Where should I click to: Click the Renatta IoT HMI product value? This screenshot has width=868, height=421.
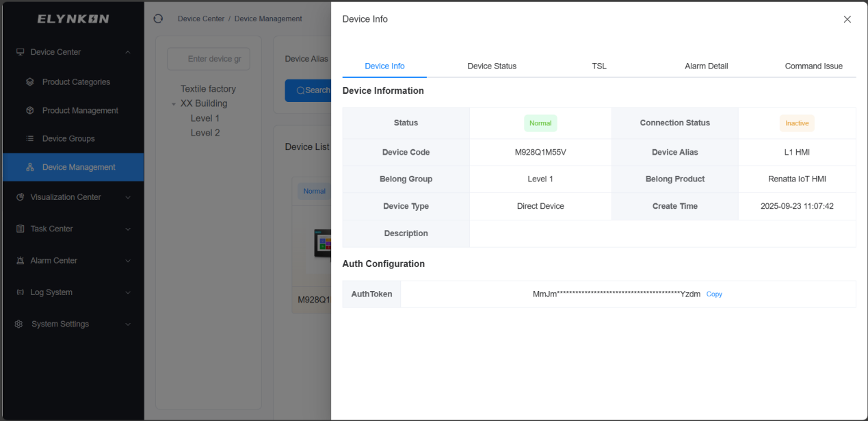click(797, 179)
